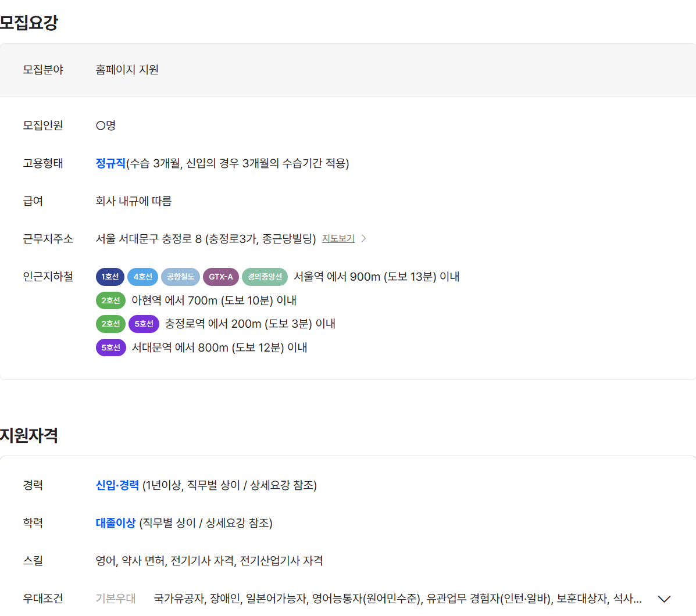This screenshot has width=696, height=616.
Task: Click the 5호선 badge next to 충정로역
Action: 144,324
